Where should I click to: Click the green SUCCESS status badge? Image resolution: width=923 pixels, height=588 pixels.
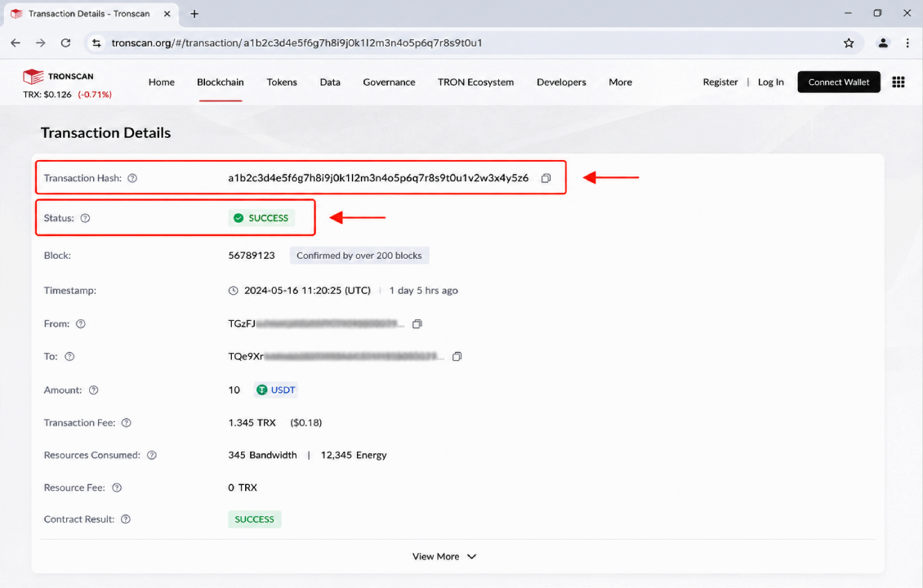261,218
